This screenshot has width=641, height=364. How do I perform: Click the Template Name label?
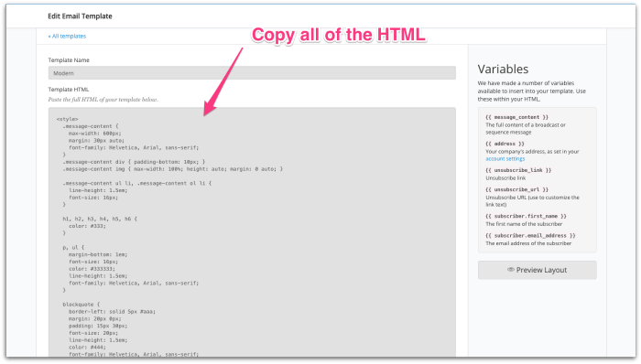(69, 60)
